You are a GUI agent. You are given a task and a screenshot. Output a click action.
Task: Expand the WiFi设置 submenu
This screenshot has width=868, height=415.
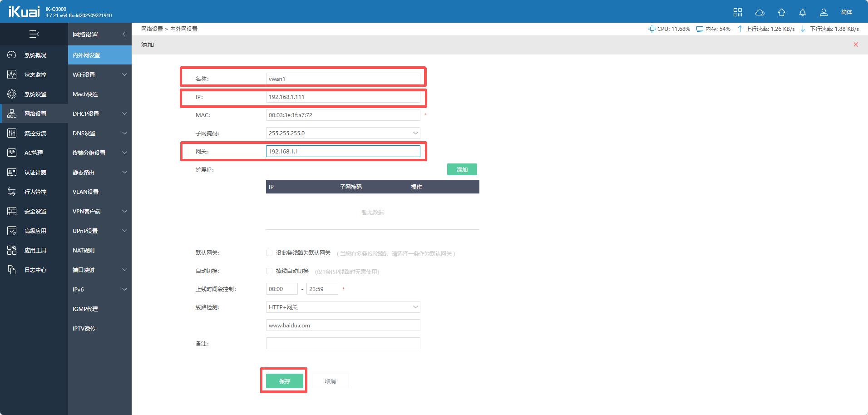(x=99, y=74)
